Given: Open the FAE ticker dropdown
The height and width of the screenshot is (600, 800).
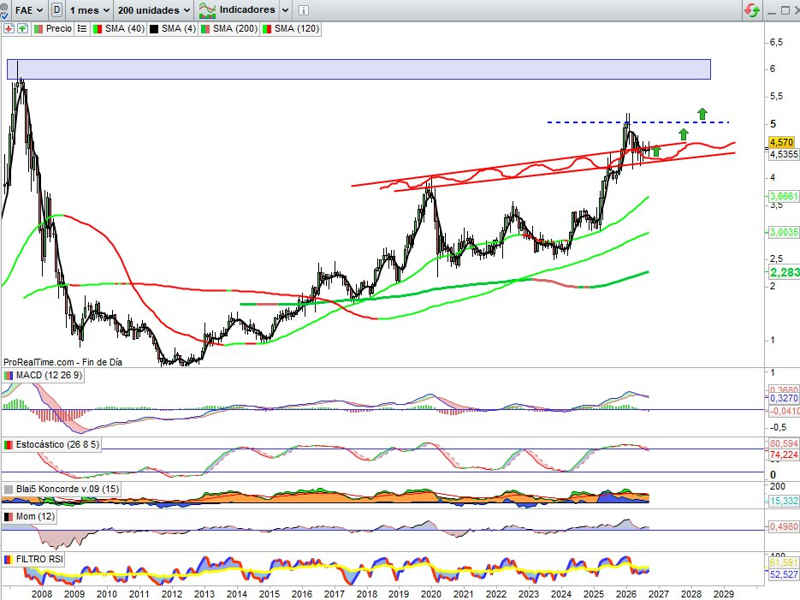Looking at the screenshot, I should pos(29,10).
